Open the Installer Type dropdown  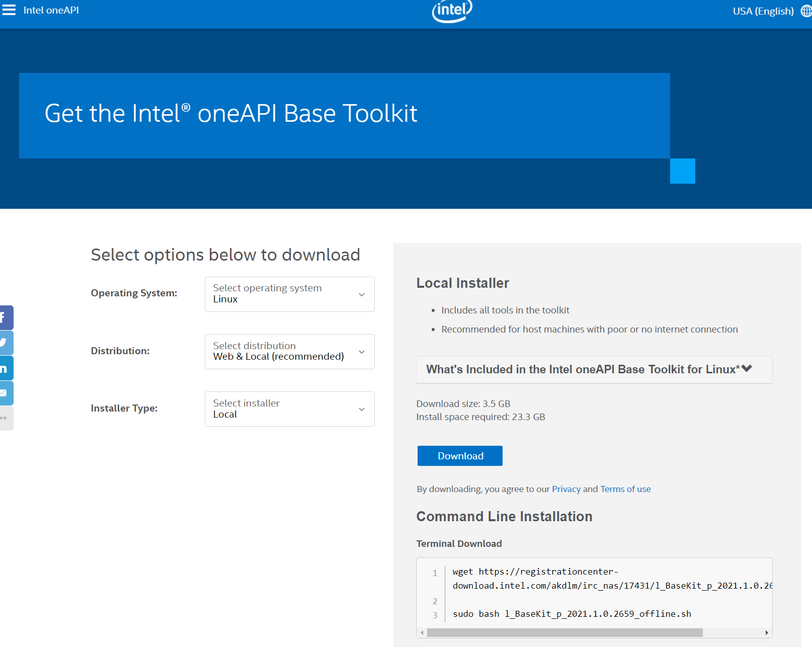pyautogui.click(x=289, y=409)
